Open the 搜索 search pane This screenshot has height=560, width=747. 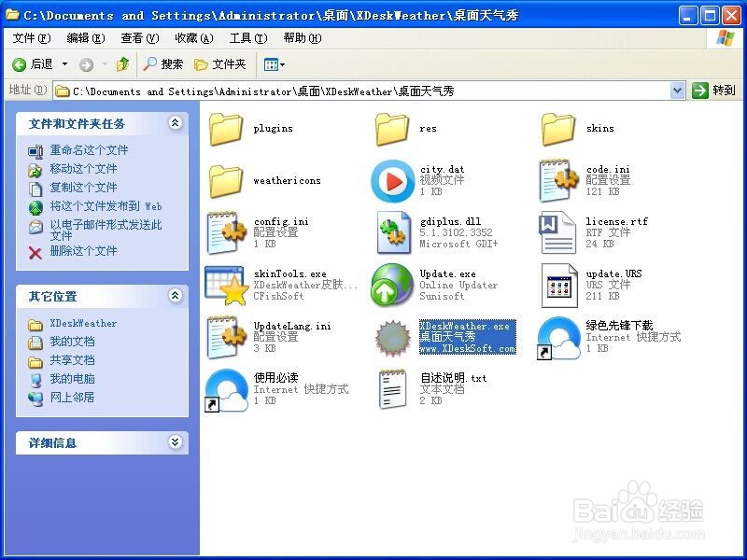tap(162, 64)
